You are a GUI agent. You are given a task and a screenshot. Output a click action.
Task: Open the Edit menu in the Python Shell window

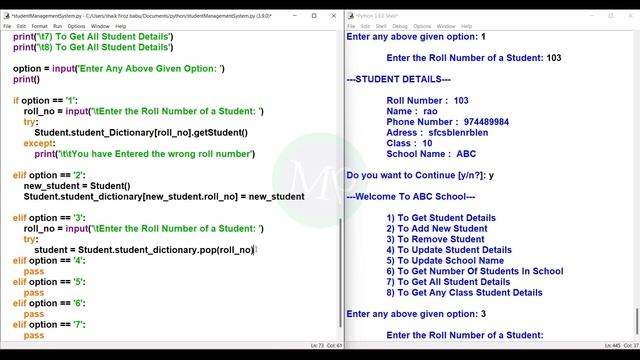click(x=365, y=26)
